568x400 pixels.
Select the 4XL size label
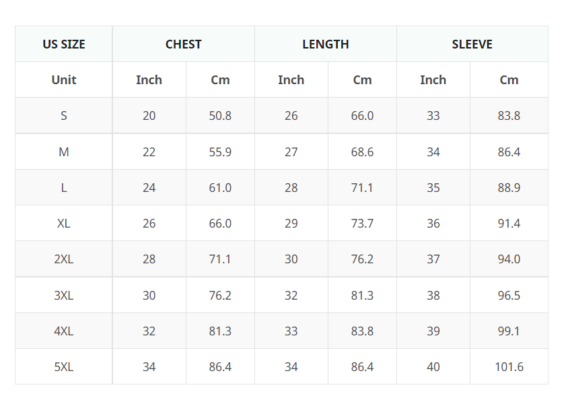click(x=64, y=331)
